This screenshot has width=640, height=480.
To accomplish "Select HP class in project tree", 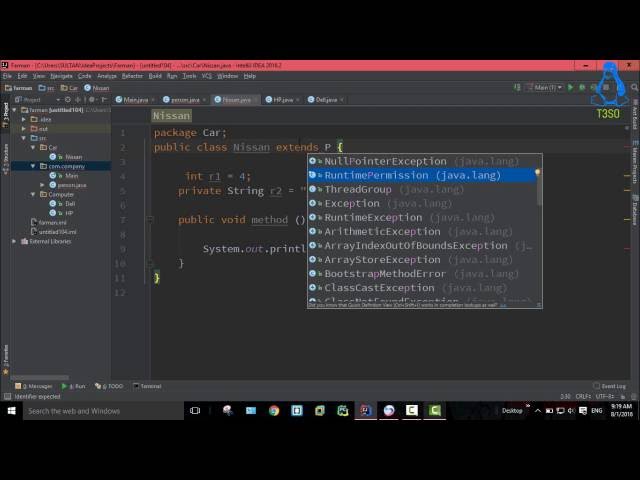I will tap(62, 213).
